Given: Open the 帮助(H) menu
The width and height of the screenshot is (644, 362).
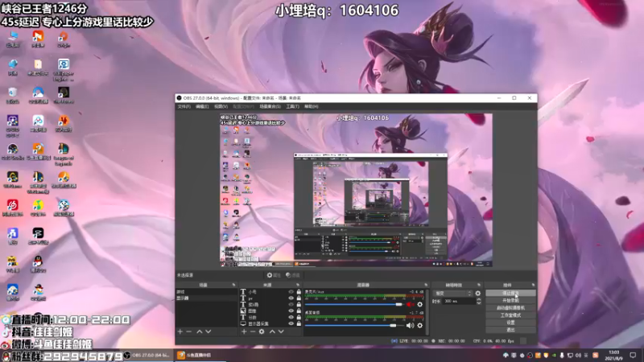Looking at the screenshot, I should pos(312,107).
